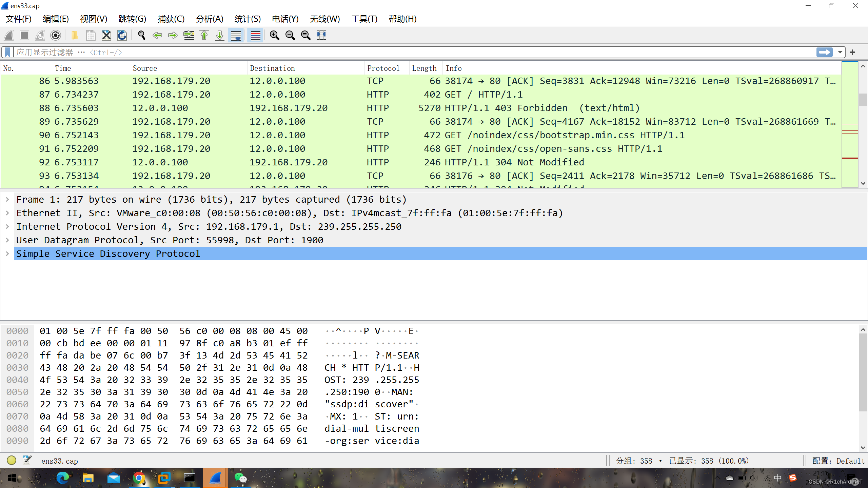Open the 捕获(C) menu
This screenshot has width=868, height=488.
[x=171, y=19]
